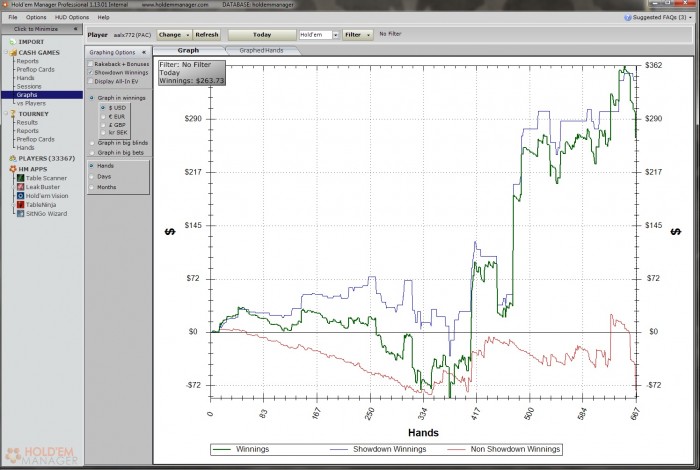Viewport: 700px width, 470px height.
Task: Collapse sidebar with Click to Minimize arrow
Action: tap(75, 29)
